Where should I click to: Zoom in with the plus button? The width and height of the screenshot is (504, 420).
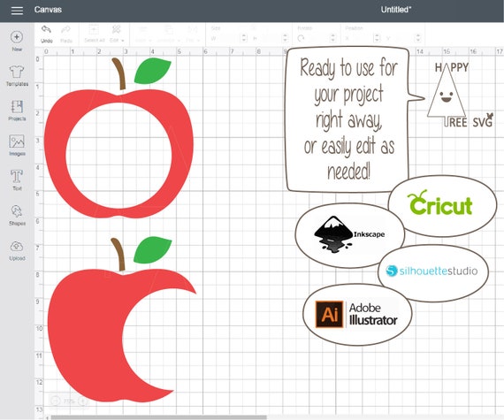[x=83, y=401]
